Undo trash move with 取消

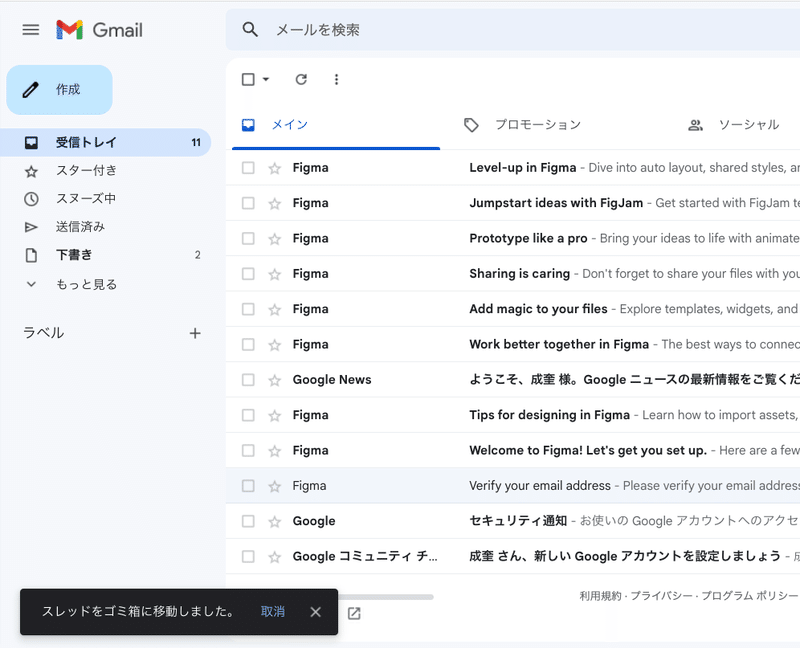tap(272, 612)
